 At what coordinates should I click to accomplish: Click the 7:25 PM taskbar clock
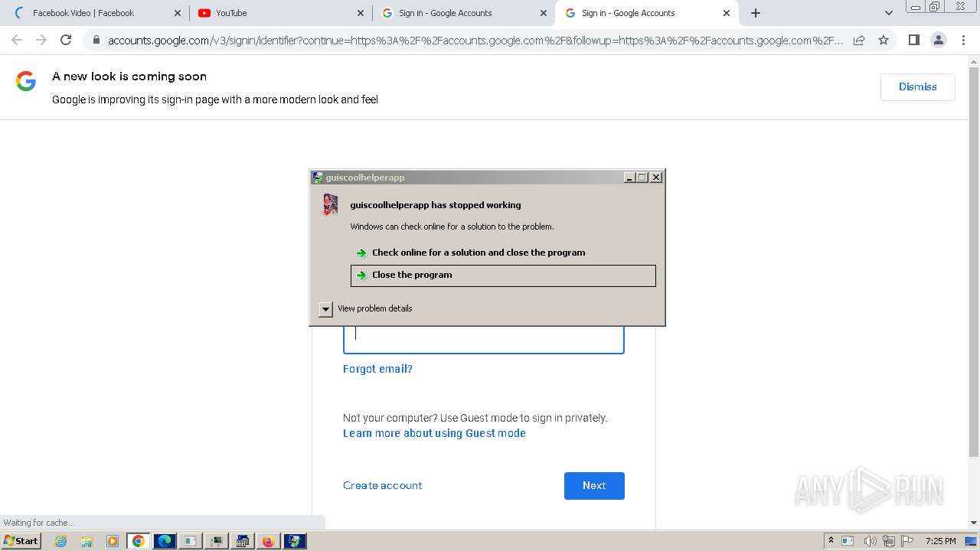(940, 541)
